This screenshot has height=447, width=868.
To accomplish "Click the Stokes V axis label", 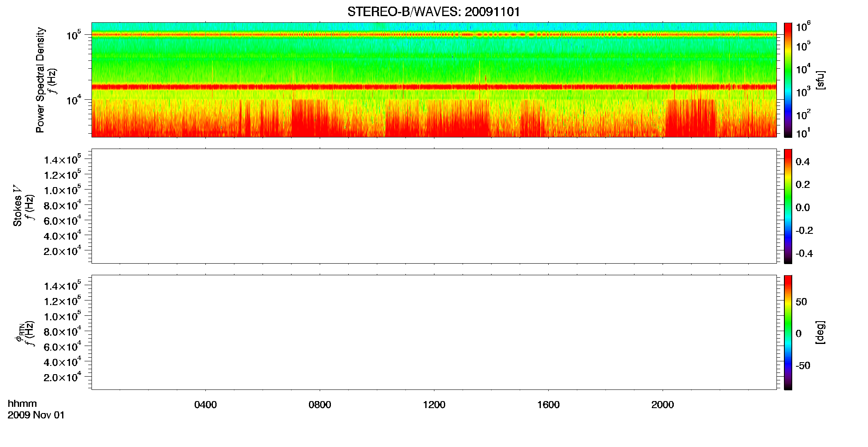I will [x=17, y=206].
